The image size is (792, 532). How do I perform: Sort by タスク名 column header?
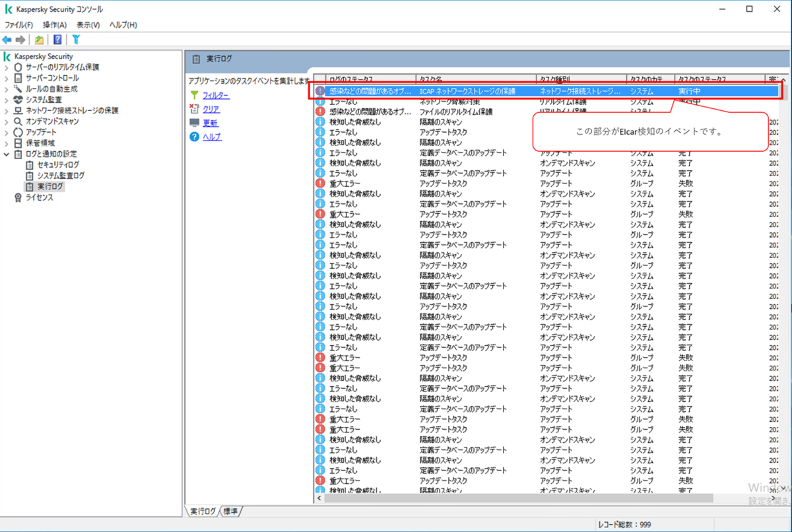475,79
